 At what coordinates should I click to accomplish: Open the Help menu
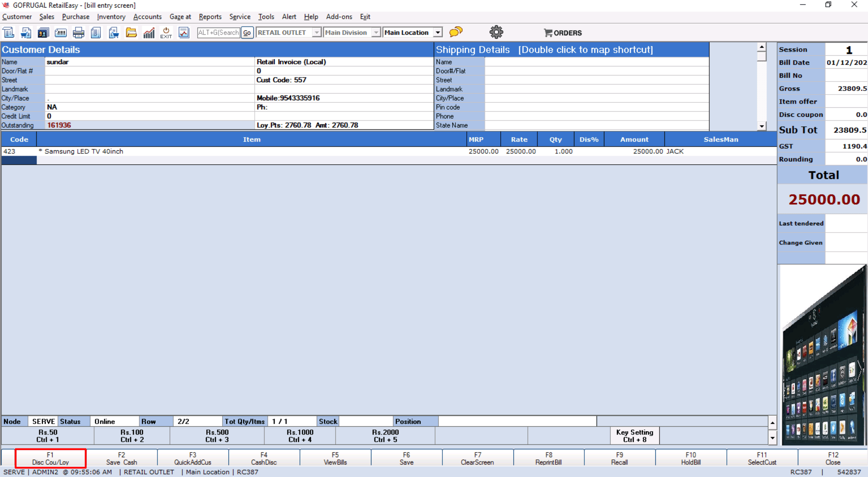311,17
